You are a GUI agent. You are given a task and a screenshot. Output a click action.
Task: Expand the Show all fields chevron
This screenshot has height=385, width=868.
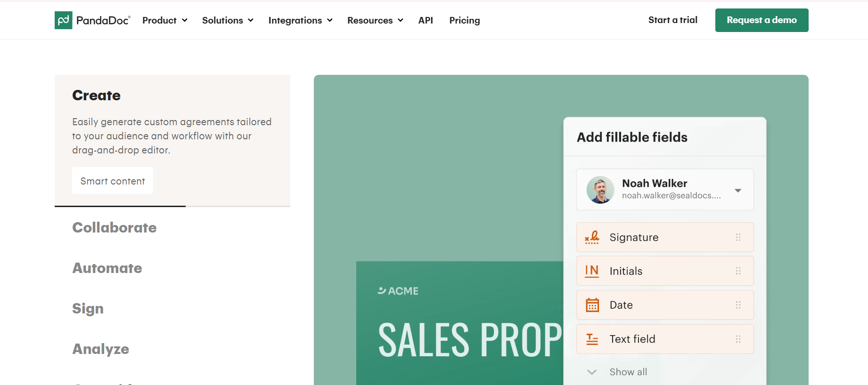click(x=592, y=372)
